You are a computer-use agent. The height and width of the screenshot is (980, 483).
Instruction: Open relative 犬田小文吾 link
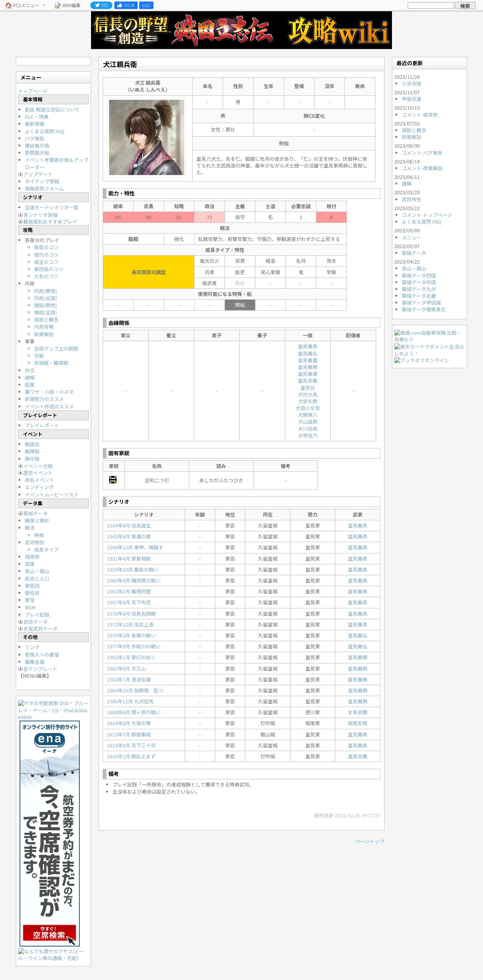point(307,408)
